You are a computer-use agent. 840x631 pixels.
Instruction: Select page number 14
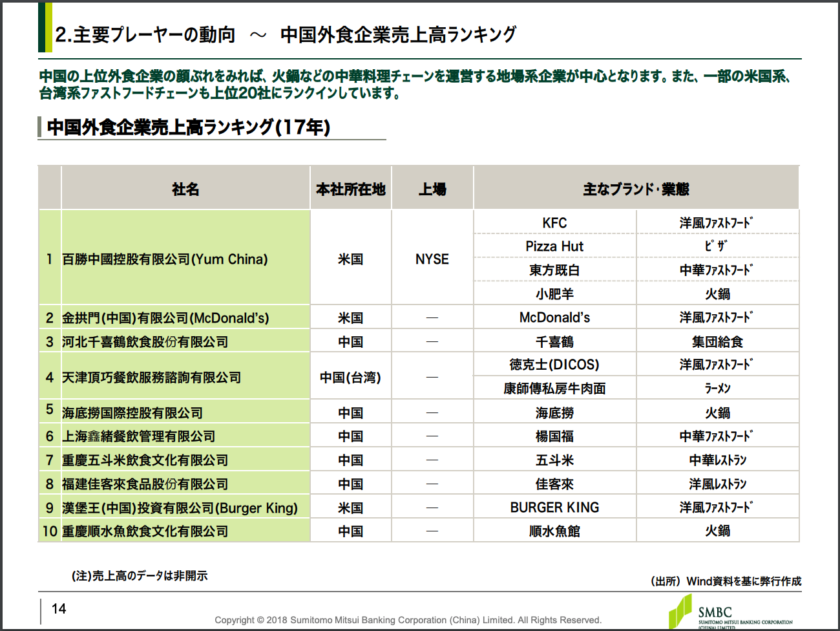(x=59, y=609)
